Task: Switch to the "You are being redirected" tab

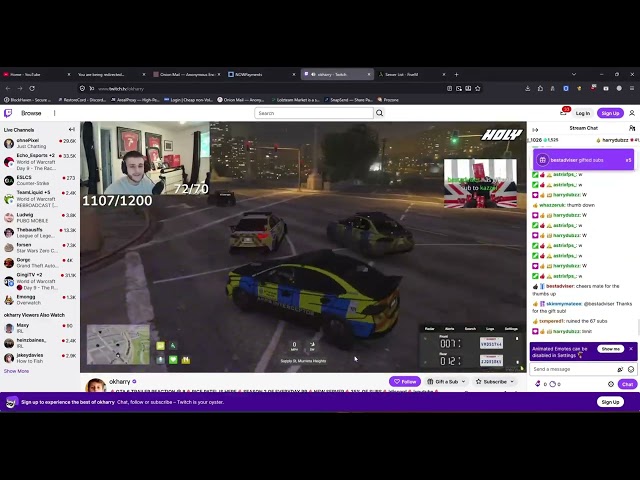Action: pyautogui.click(x=111, y=75)
